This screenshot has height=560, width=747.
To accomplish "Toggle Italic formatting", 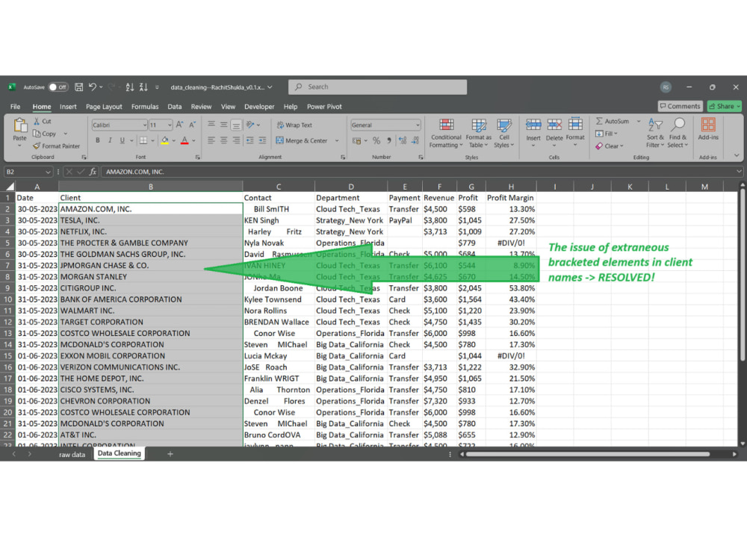I will (x=110, y=140).
